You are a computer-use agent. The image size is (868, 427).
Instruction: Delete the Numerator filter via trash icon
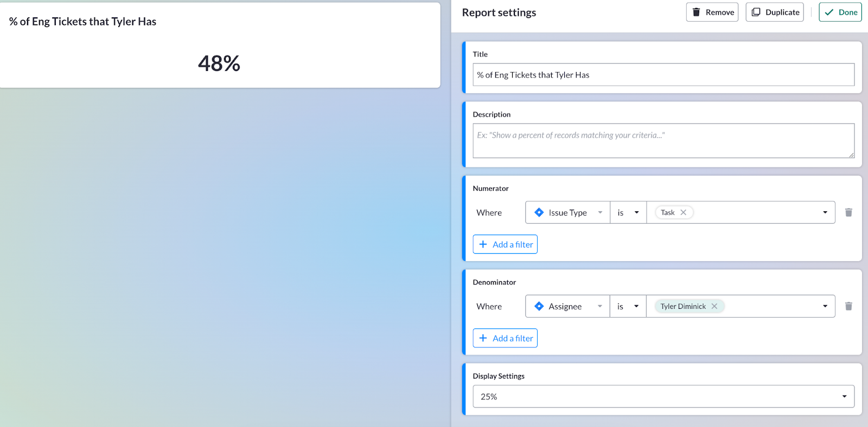point(848,212)
